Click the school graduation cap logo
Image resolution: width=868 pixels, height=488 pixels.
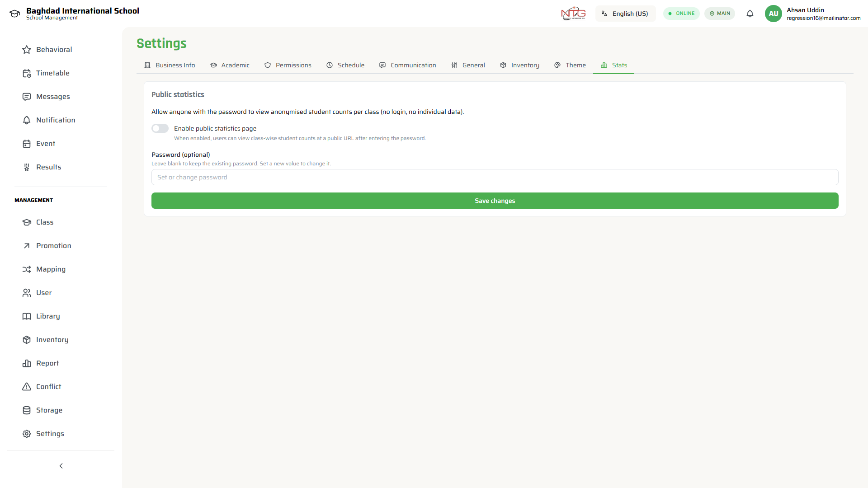click(x=14, y=14)
